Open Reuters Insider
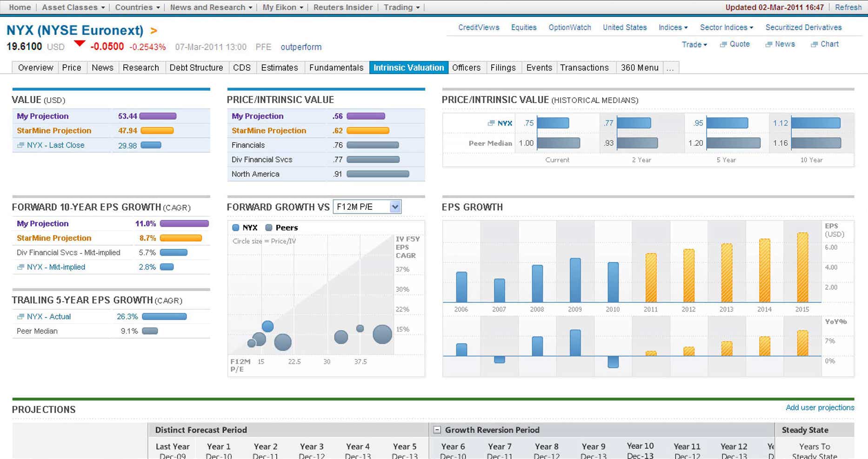The image size is (868, 459). [x=343, y=7]
